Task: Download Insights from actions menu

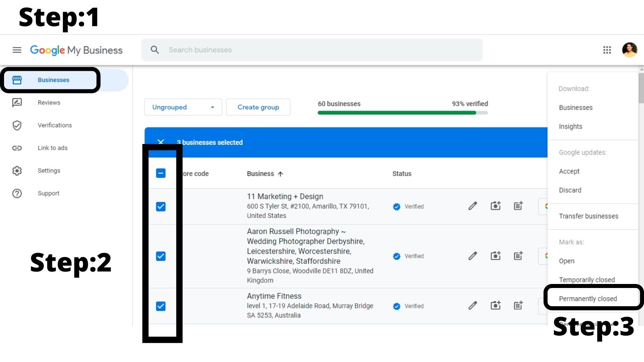Action: (x=570, y=126)
